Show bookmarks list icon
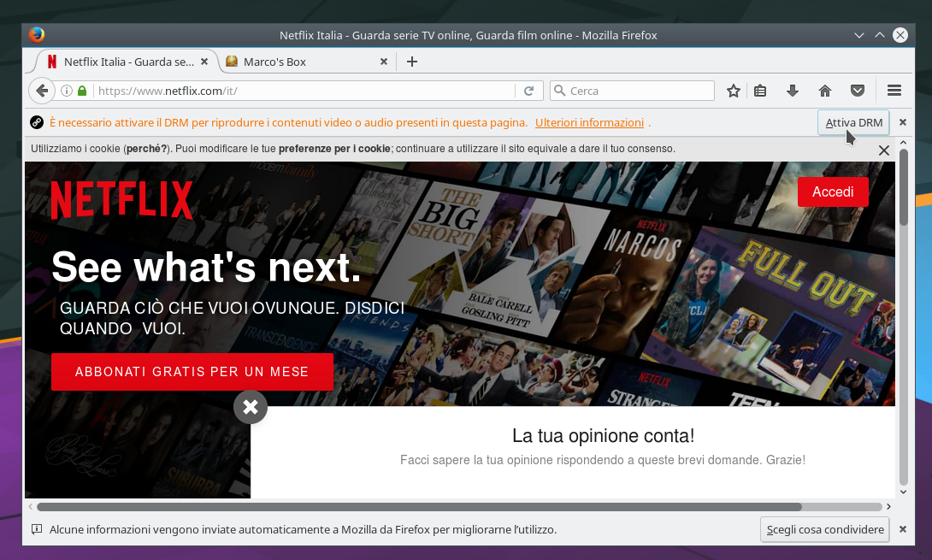 coord(760,91)
